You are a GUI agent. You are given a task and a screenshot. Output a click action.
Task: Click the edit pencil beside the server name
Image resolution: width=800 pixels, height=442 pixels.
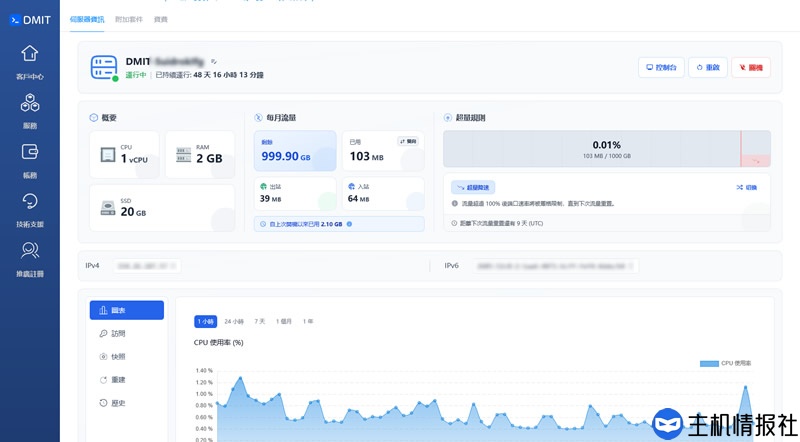click(214, 61)
